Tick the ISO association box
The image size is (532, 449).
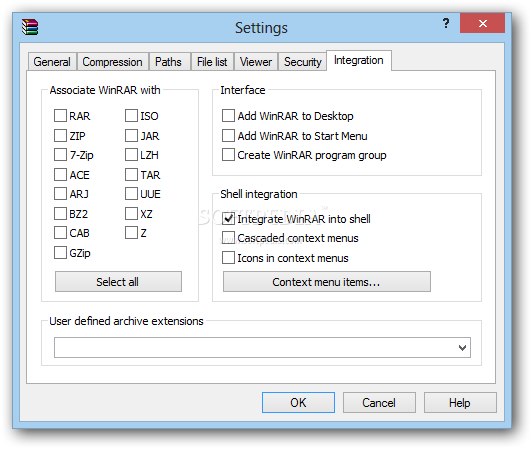coord(131,115)
